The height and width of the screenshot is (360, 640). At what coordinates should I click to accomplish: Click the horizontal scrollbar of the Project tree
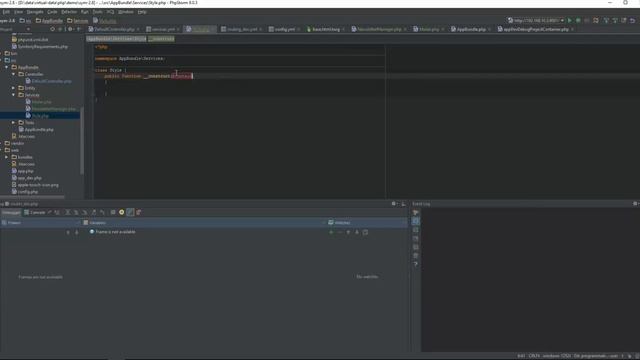coord(32,197)
